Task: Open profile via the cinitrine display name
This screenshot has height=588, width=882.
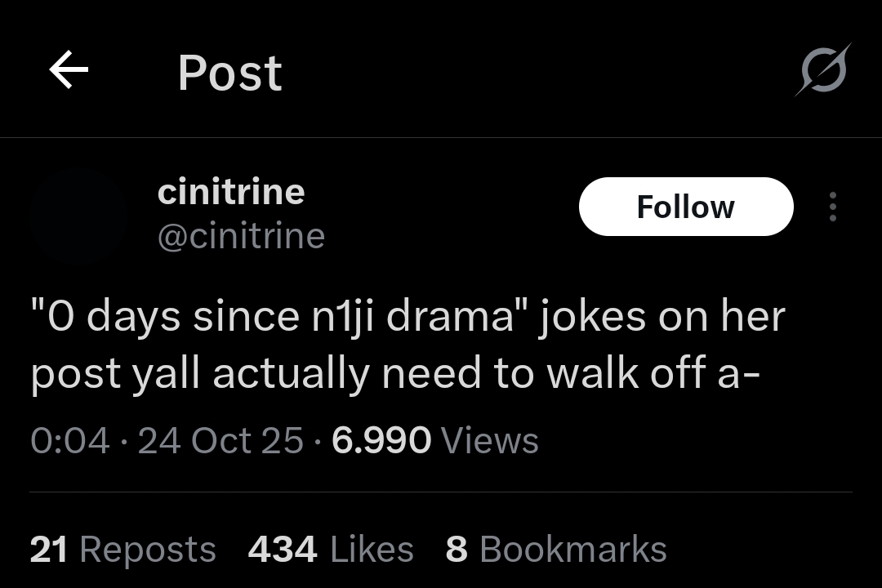Action: click(231, 192)
